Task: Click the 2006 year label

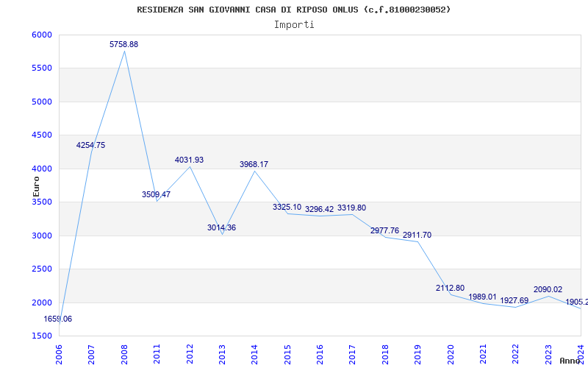Action: (59, 355)
